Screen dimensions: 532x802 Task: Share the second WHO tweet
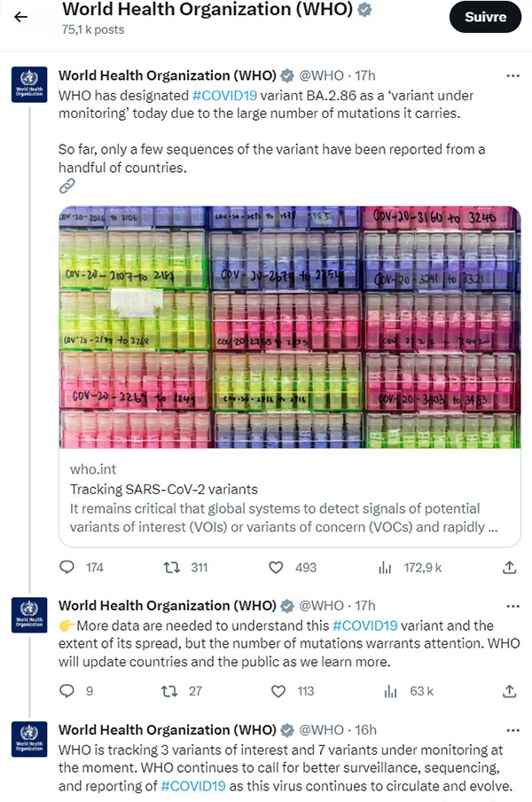509,691
